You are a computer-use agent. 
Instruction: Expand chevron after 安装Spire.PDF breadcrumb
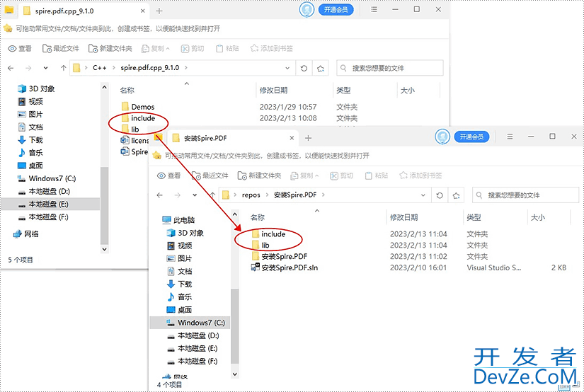pyautogui.click(x=323, y=195)
